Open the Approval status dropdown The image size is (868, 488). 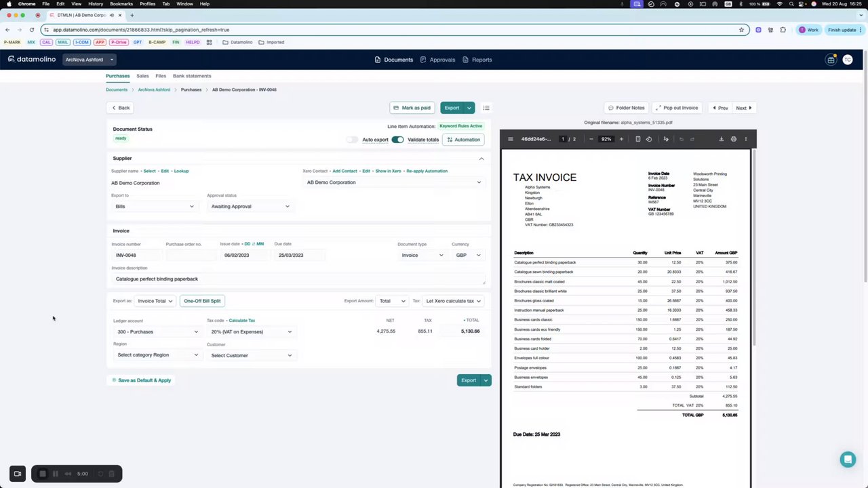point(250,207)
